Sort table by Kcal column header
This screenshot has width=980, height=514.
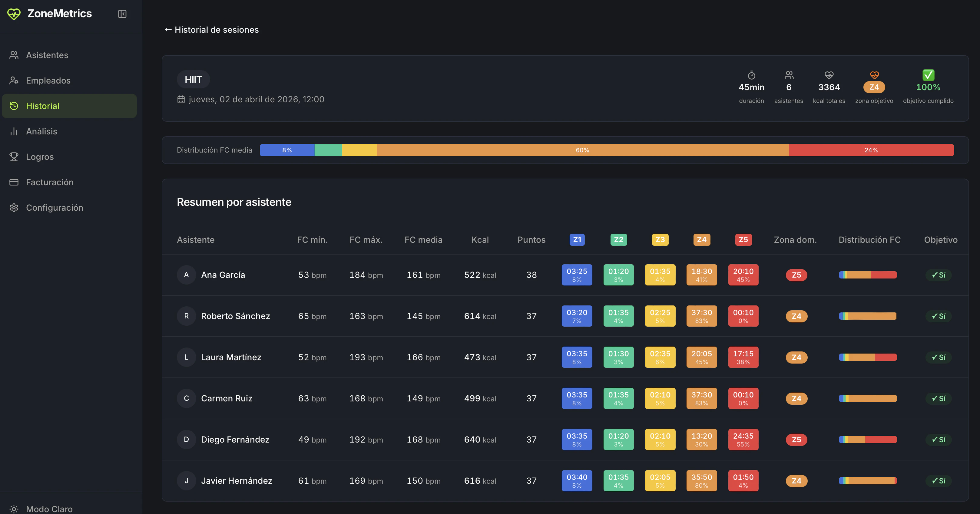tap(480, 240)
